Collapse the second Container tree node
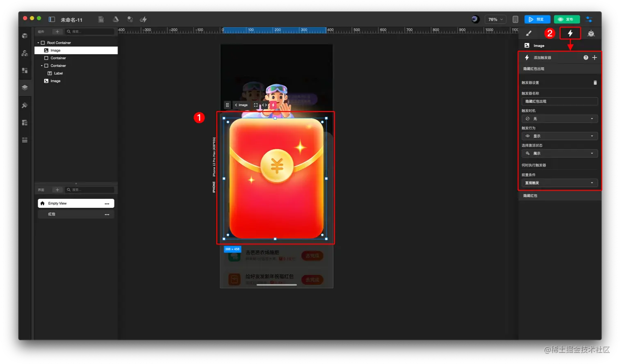The width and height of the screenshot is (620, 364). [41, 66]
